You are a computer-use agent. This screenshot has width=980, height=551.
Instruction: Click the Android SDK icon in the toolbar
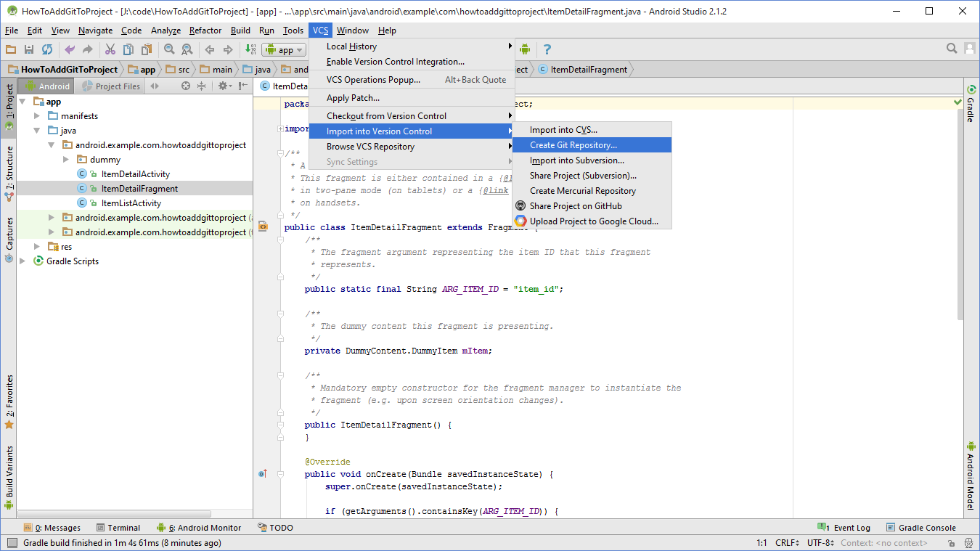coord(525,49)
